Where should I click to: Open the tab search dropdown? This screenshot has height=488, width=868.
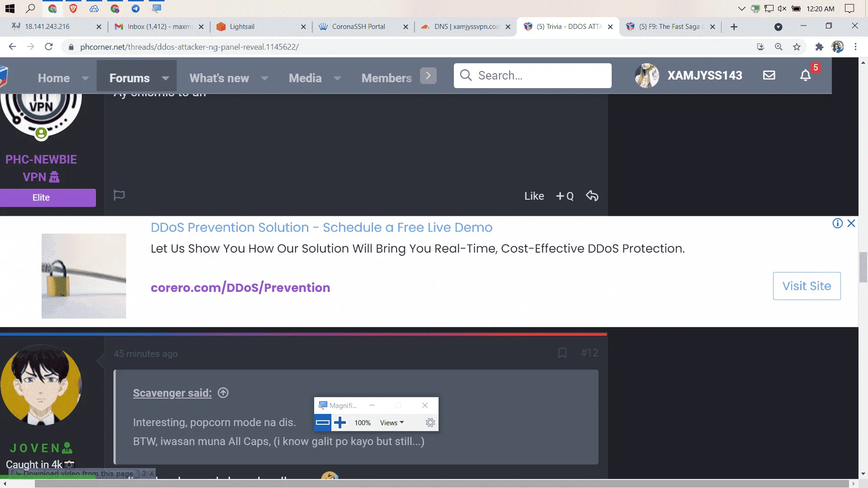[778, 27]
